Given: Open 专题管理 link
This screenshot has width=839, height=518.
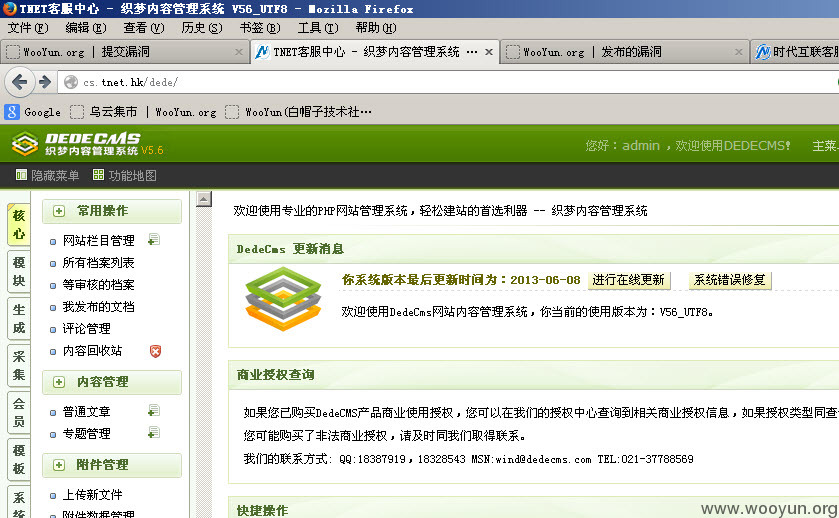Looking at the screenshot, I should point(87,433).
